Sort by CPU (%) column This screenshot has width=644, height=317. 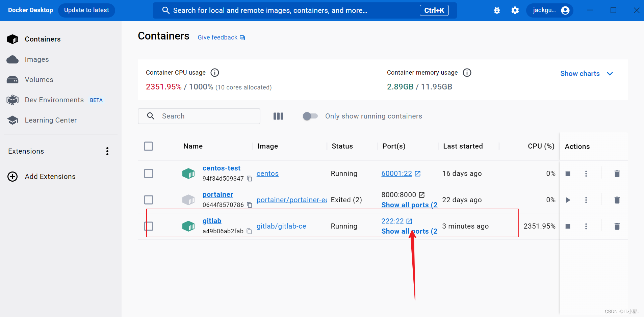click(x=541, y=146)
